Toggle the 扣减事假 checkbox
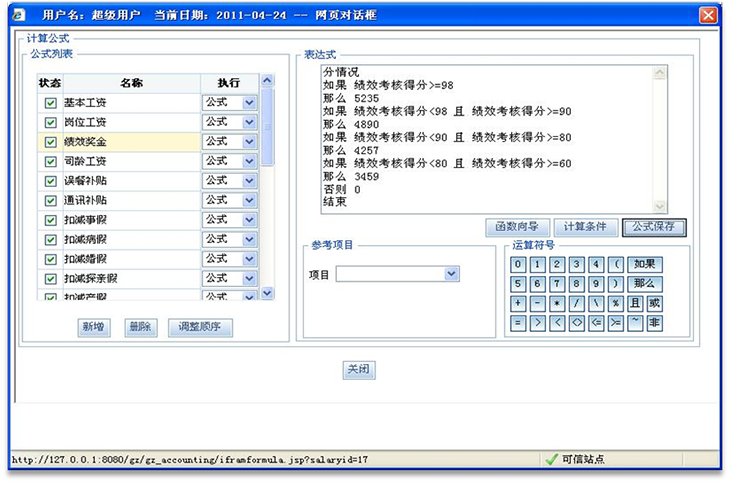 (50, 220)
